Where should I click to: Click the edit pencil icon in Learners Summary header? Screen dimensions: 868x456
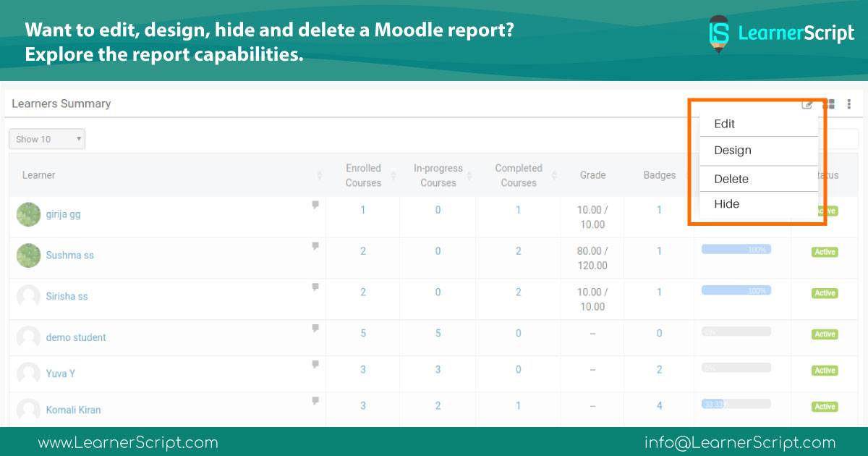(807, 104)
